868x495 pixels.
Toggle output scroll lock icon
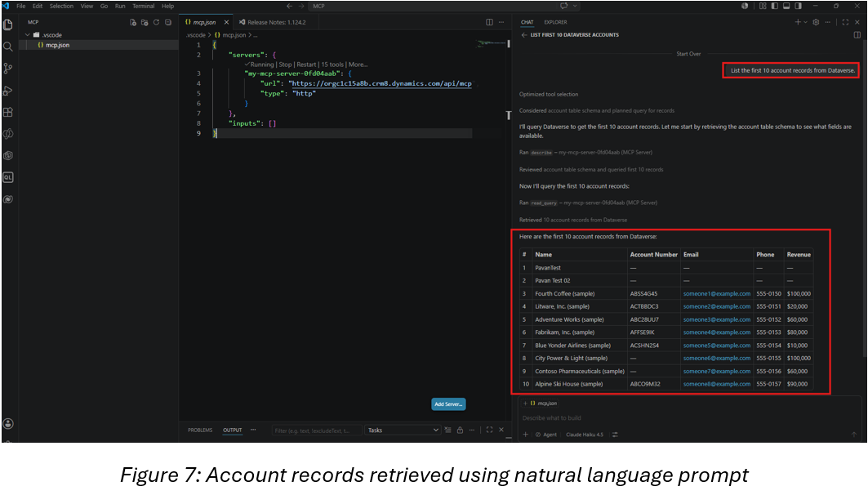460,430
